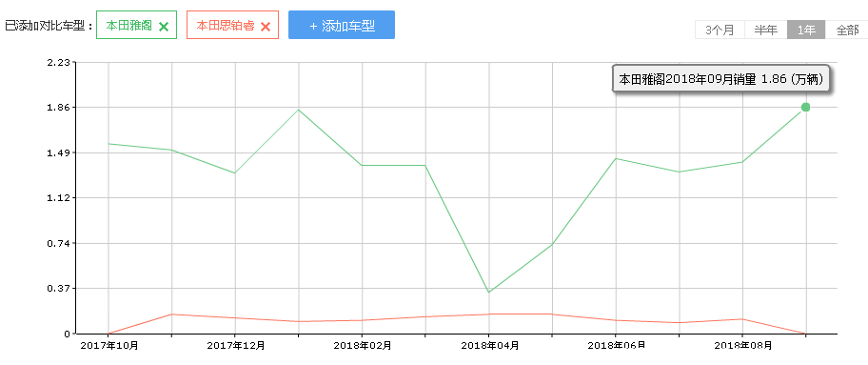Click the red 本田思铂睿 comparison tag
This screenshot has width=868, height=365.
point(226,26)
